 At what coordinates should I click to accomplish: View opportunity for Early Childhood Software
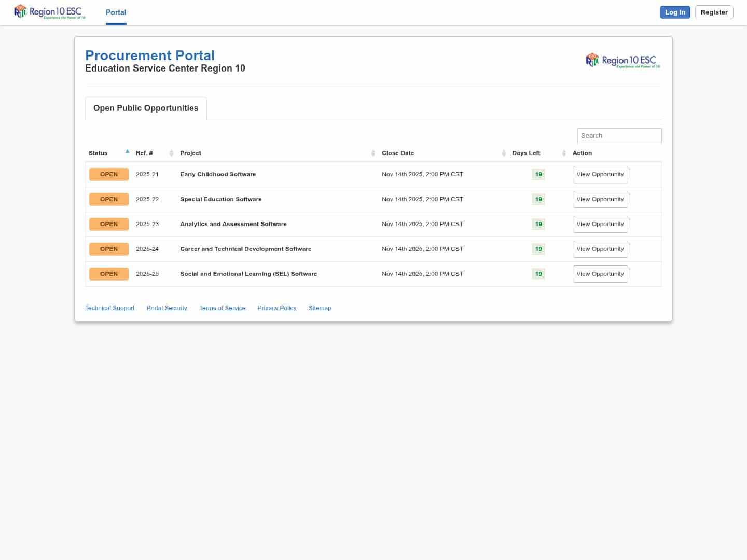(600, 175)
